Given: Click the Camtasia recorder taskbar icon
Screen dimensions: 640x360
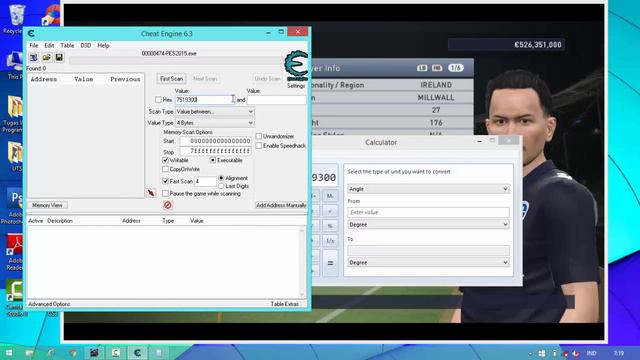Looking at the screenshot, I should [x=116, y=353].
